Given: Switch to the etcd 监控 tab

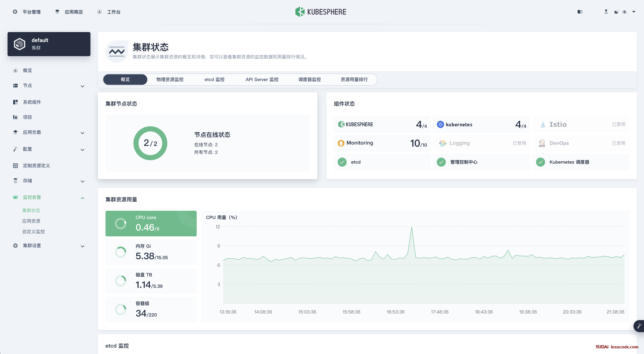Looking at the screenshot, I should (x=214, y=80).
